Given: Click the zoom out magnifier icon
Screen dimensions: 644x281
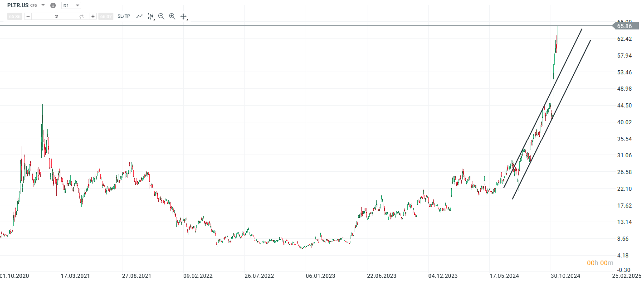Looking at the screenshot, I should 161,16.
